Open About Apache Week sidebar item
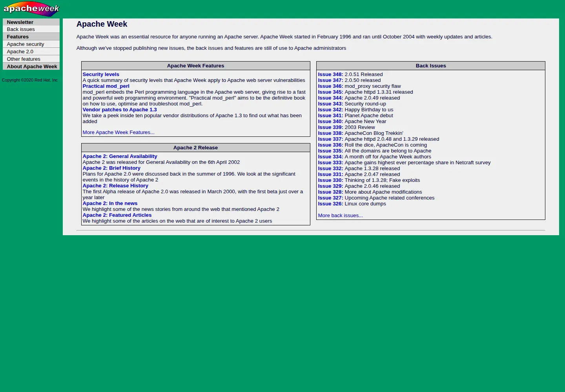Screen dimensions: 565x392 click(32, 67)
